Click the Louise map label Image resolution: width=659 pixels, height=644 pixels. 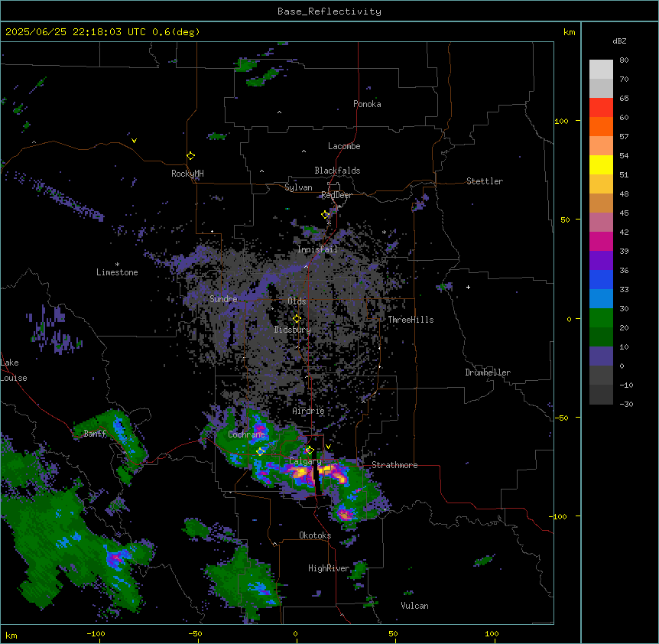click(14, 378)
